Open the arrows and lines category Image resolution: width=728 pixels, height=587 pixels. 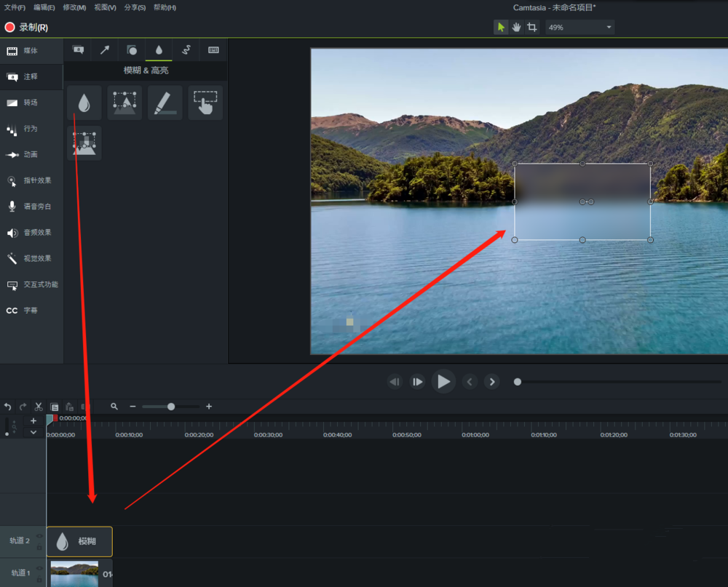click(104, 49)
